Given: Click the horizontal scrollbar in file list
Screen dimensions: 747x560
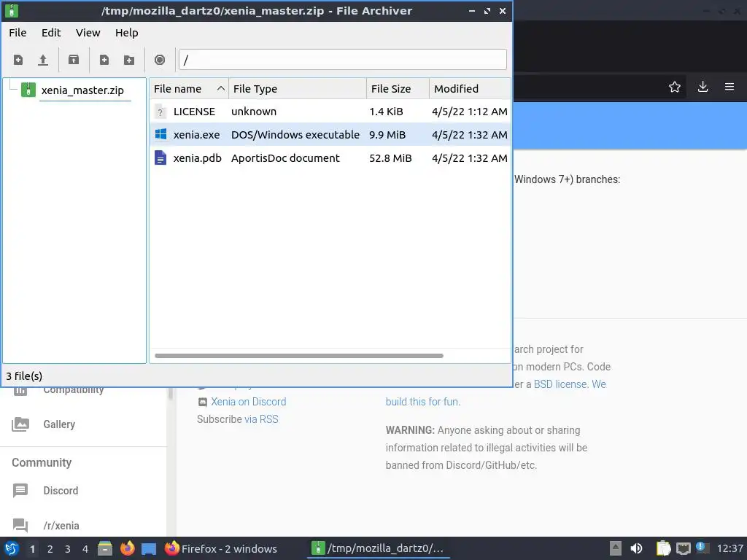Looking at the screenshot, I should click(298, 356).
